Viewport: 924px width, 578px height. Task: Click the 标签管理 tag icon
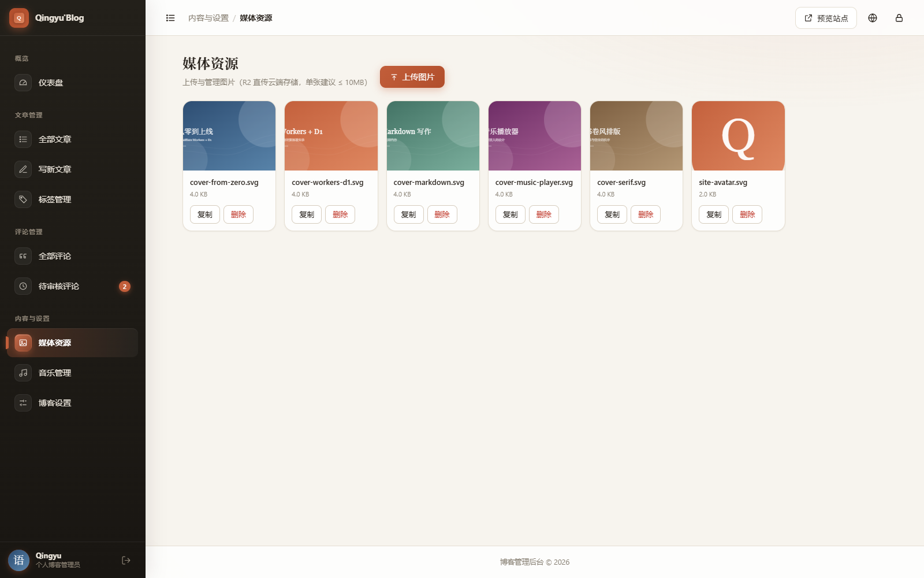pyautogui.click(x=23, y=199)
